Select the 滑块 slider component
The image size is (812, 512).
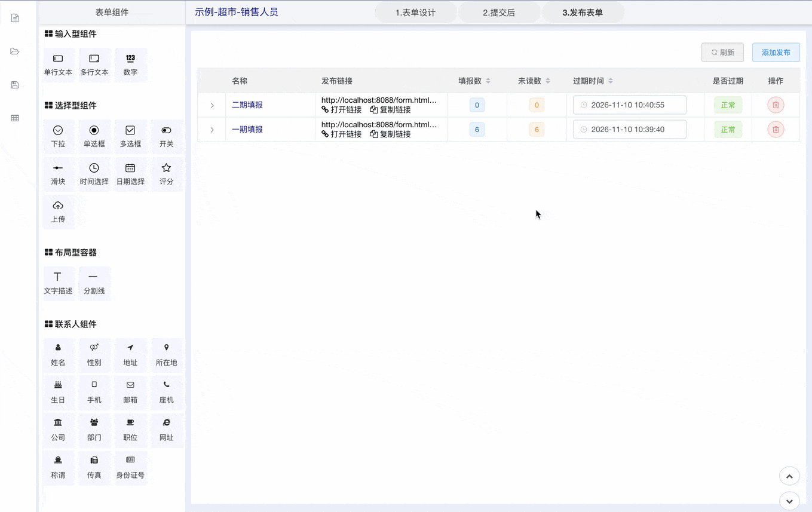(x=58, y=174)
